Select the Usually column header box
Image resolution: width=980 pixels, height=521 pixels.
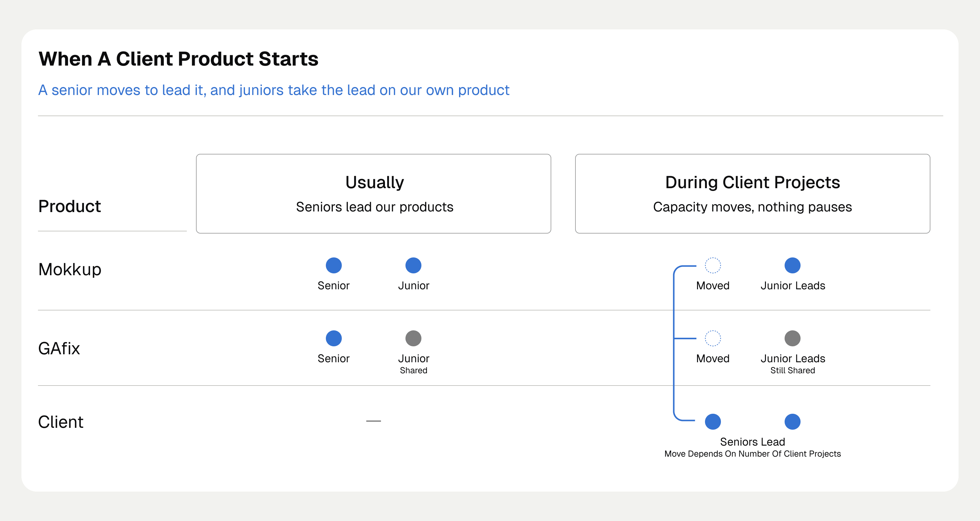click(373, 193)
